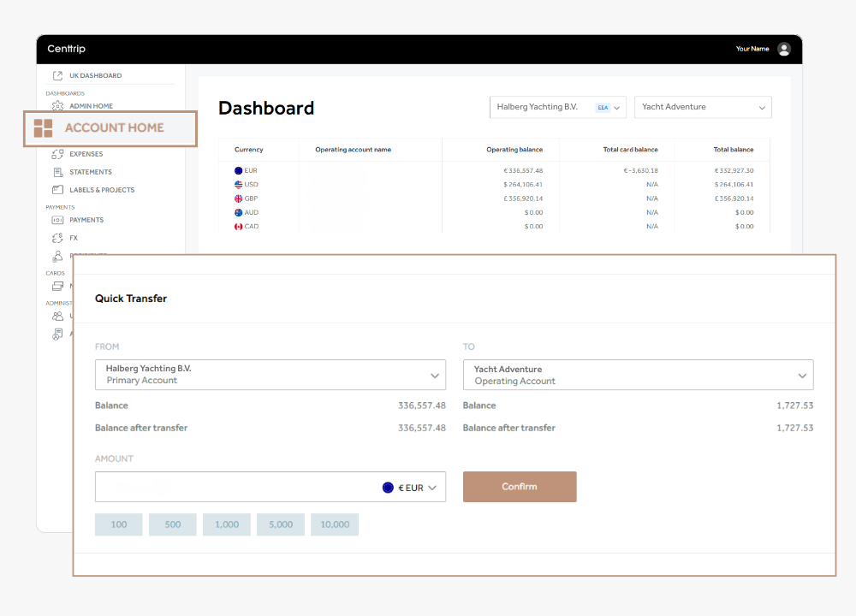The image size is (856, 616).
Task: Click the 1,727.53 Balance after transfer value
Action: tap(795, 429)
